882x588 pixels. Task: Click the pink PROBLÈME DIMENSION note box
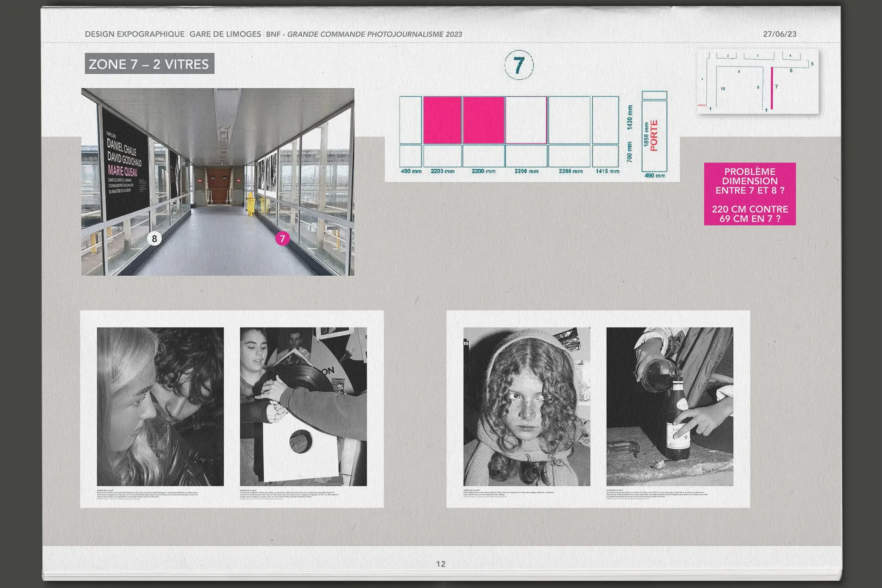[x=750, y=194]
